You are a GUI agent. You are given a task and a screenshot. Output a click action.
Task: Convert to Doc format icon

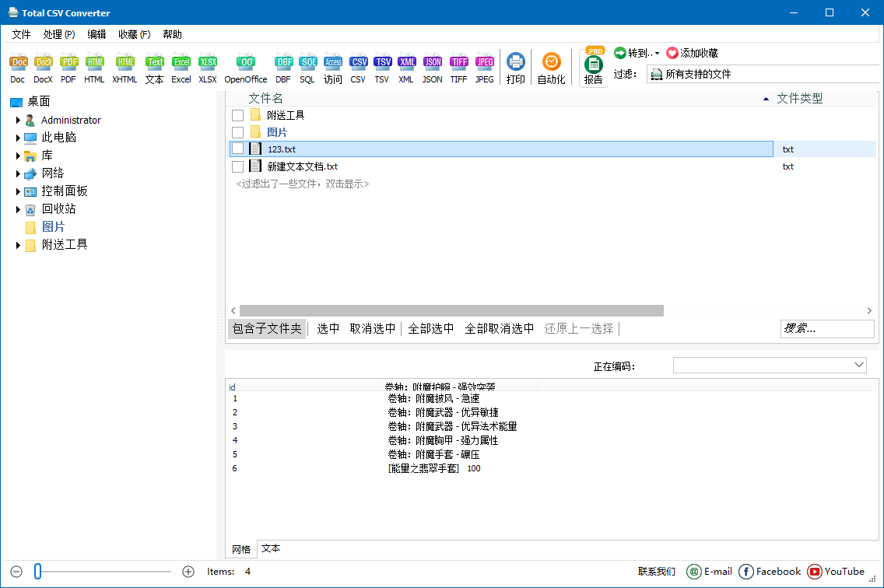[18, 68]
